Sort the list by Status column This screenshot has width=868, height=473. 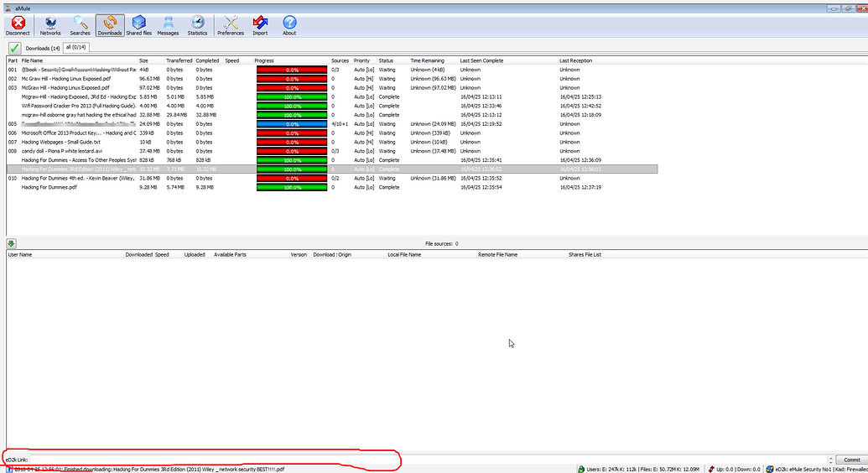[x=386, y=60]
